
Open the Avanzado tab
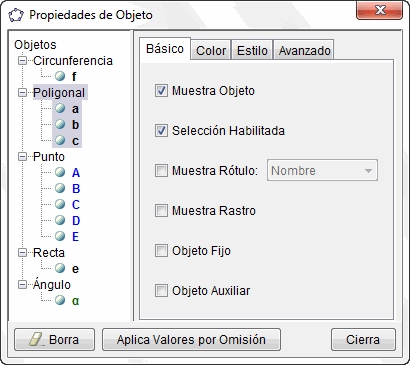click(304, 50)
